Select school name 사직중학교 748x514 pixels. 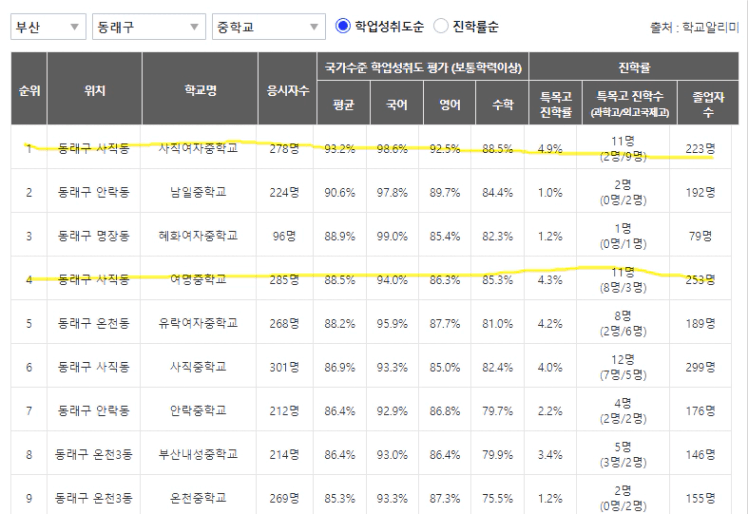pos(198,367)
